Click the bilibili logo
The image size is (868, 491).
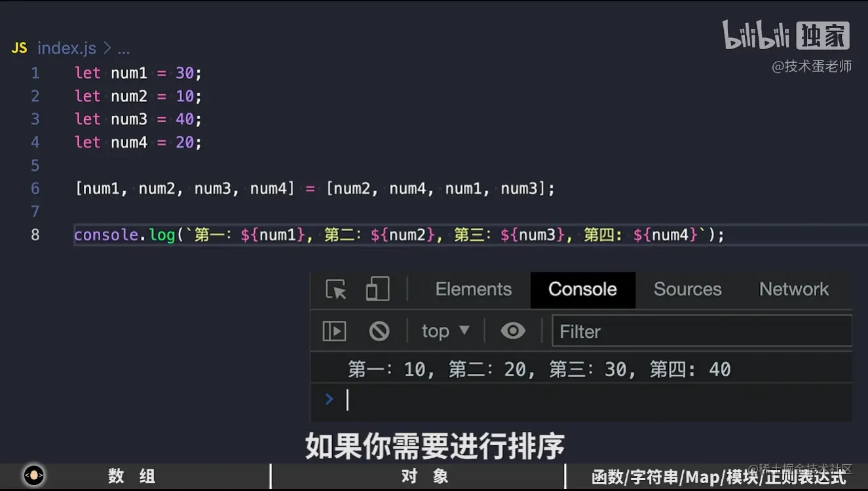pyautogui.click(x=755, y=36)
